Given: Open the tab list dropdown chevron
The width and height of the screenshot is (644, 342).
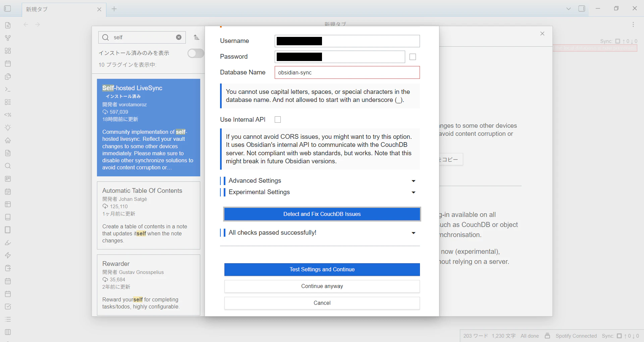Looking at the screenshot, I should pos(569,9).
